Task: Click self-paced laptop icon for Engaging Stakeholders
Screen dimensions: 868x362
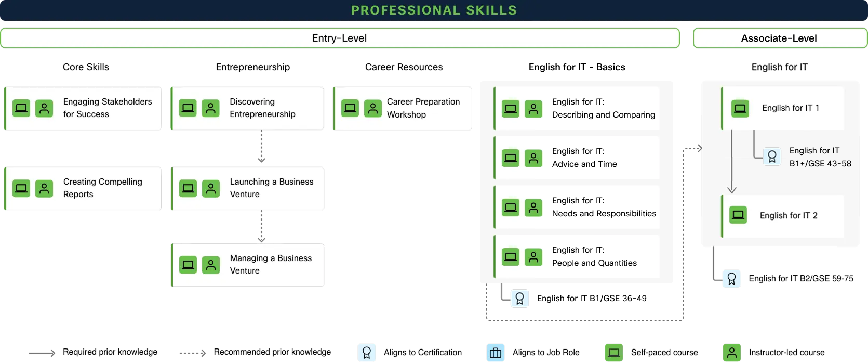Action: pyautogui.click(x=21, y=108)
